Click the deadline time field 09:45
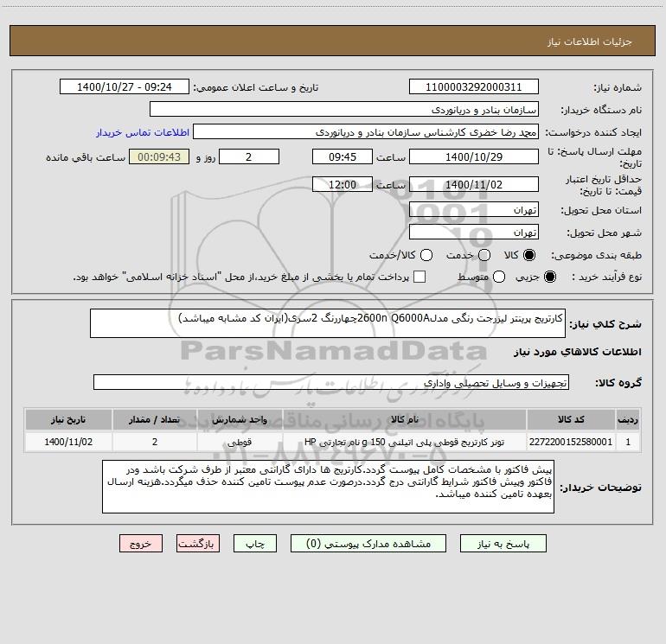666x644 pixels. [x=343, y=156]
